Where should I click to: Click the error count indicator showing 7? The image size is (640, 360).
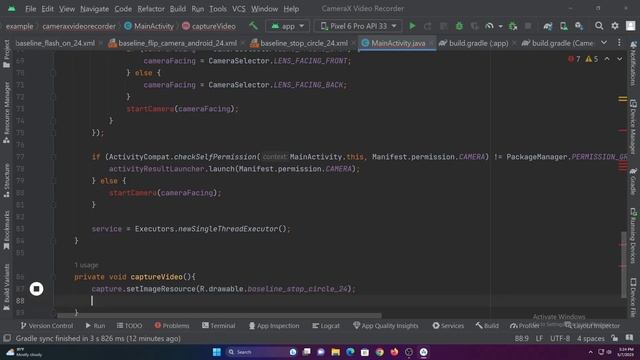click(x=574, y=59)
